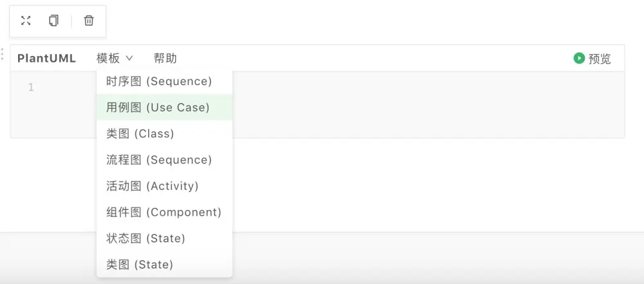Click the chevron arrow next to 模板
644x284 pixels.
[129, 58]
